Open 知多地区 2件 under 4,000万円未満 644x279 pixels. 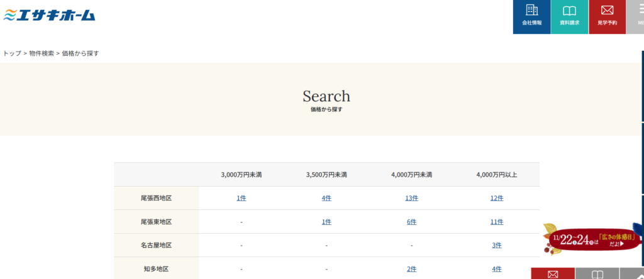click(x=411, y=269)
